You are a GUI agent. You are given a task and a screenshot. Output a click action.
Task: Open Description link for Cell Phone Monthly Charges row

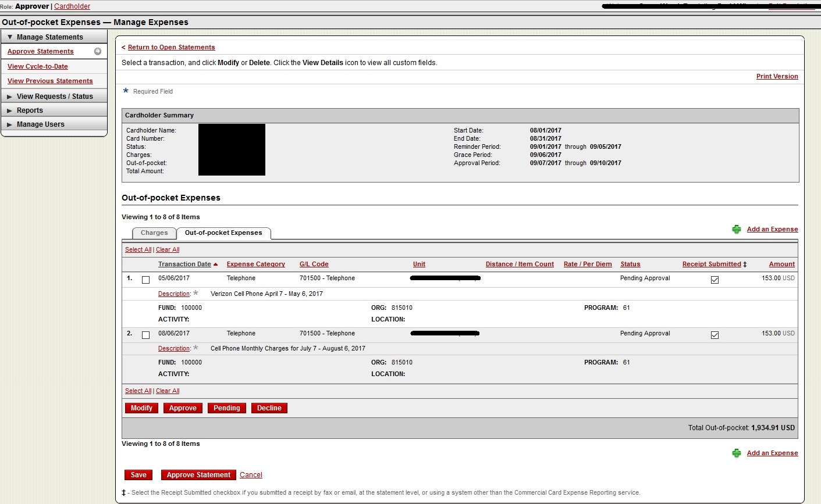(174, 348)
